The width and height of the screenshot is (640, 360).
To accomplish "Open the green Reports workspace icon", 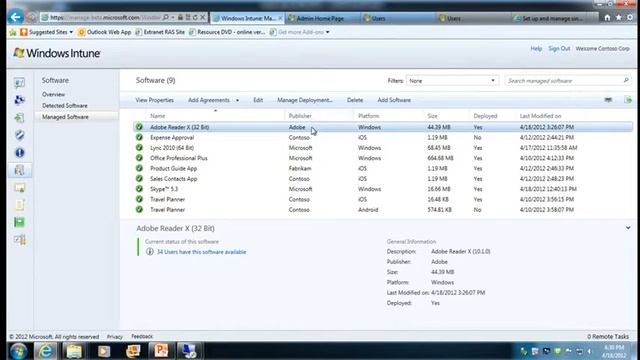I will click(x=19, y=222).
